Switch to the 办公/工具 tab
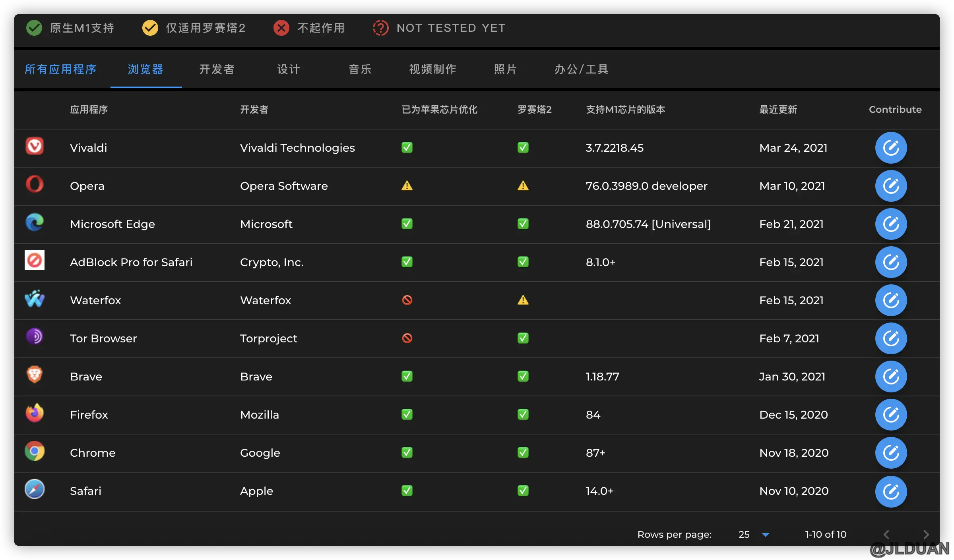Screen dimensions: 954x560 582,70
